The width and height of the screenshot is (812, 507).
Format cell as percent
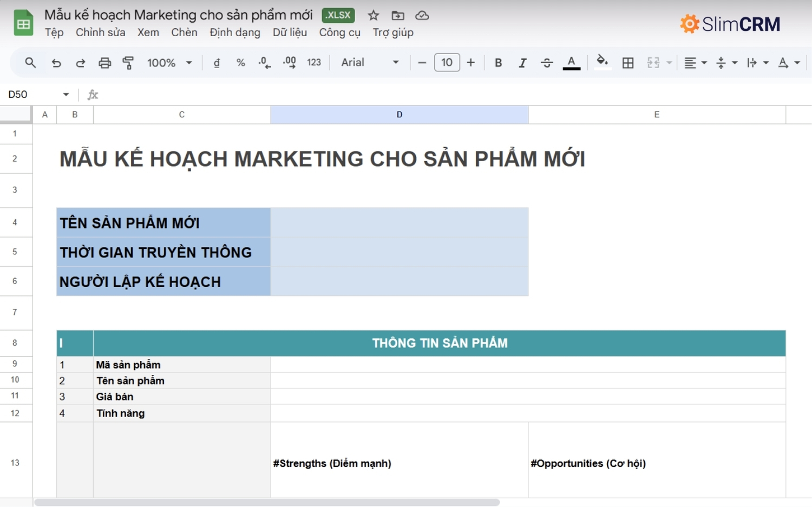(241, 63)
